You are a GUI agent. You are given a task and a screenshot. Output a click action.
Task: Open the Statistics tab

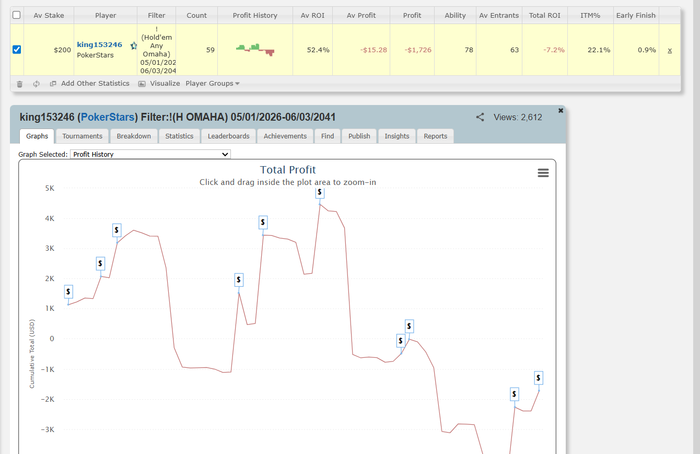(179, 136)
